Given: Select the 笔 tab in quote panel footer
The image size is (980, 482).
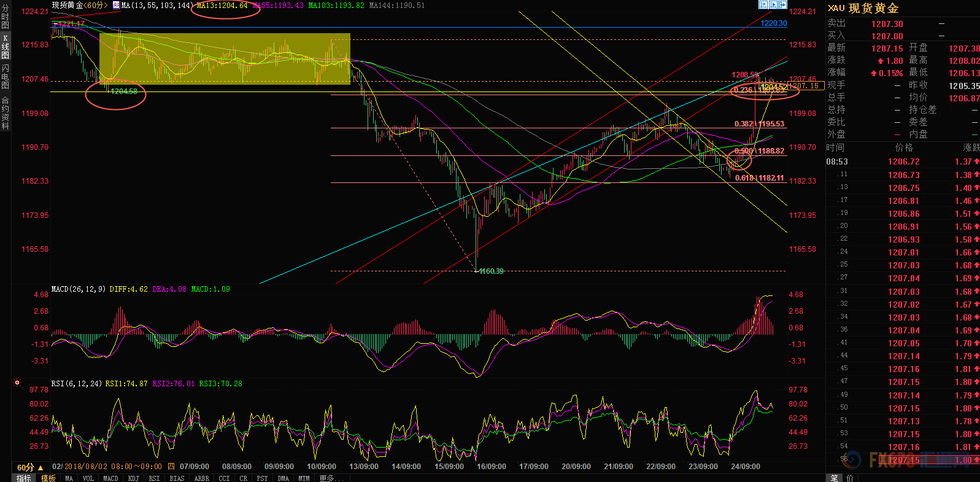Looking at the screenshot, I should pos(834,478).
